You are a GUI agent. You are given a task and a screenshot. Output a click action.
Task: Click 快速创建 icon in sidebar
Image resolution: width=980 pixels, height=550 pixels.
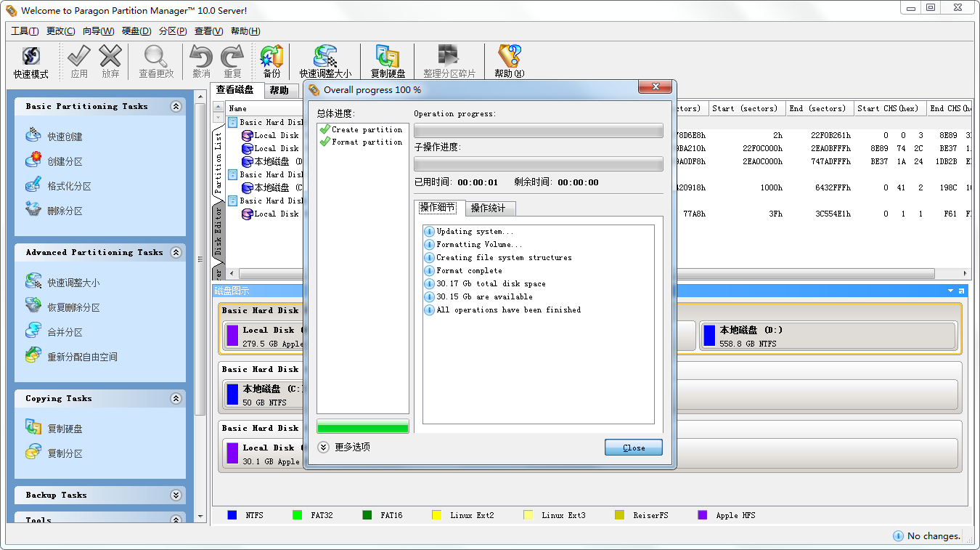[x=33, y=136]
